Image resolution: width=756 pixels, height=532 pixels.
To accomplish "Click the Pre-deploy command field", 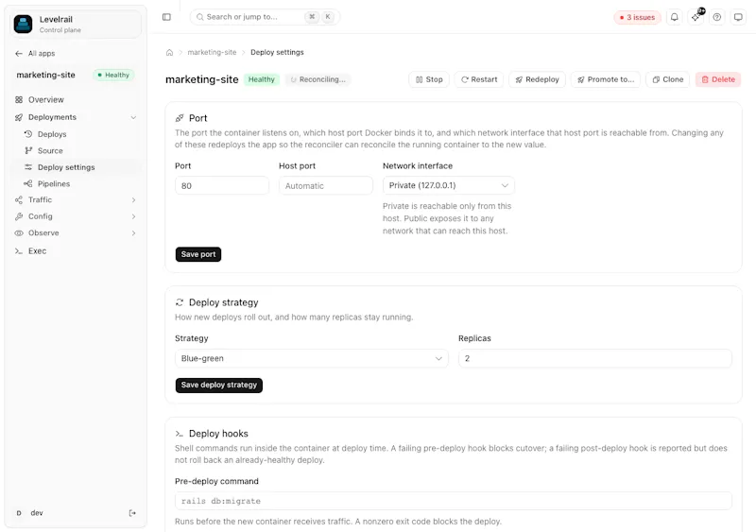I will tap(454, 501).
